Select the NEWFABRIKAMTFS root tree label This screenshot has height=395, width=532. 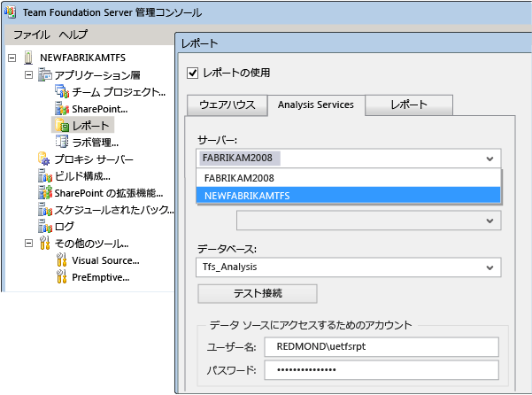(83, 58)
